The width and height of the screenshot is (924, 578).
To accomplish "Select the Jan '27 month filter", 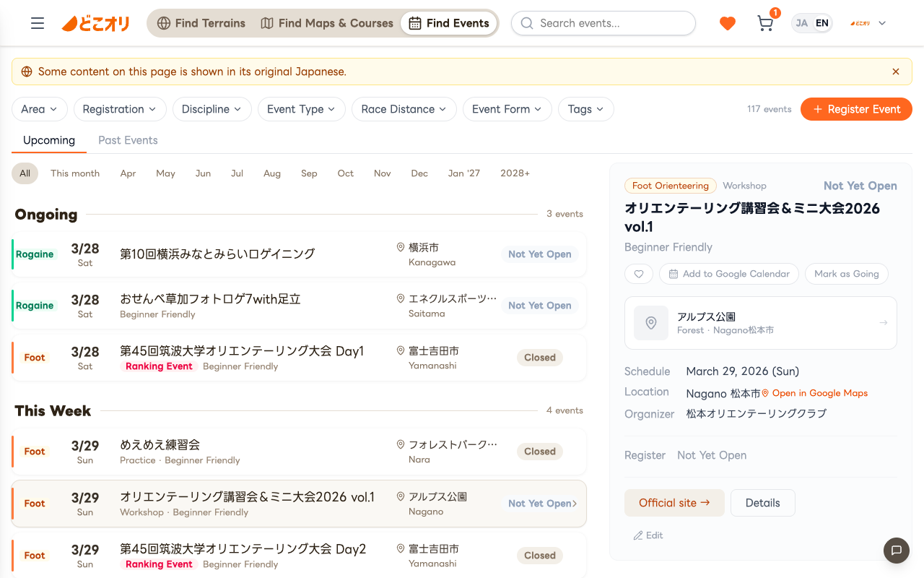I will (x=463, y=173).
